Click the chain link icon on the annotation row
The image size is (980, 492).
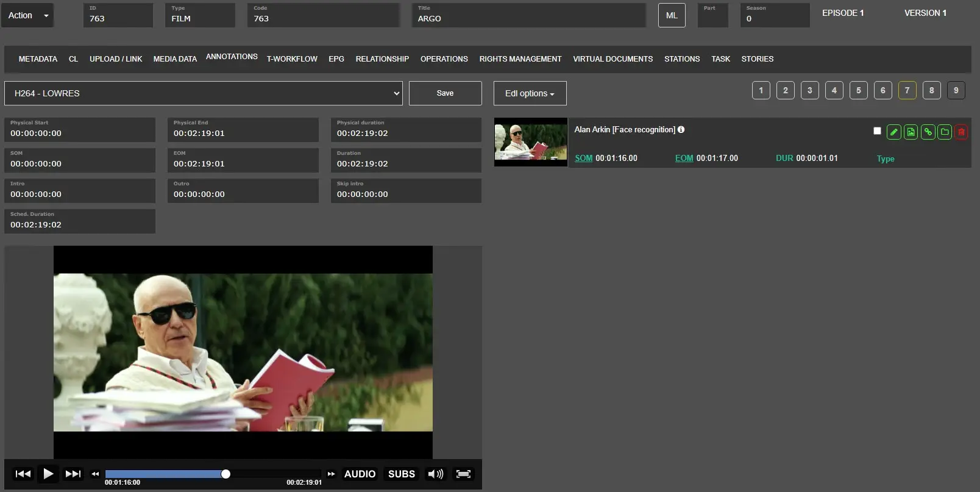(x=928, y=132)
